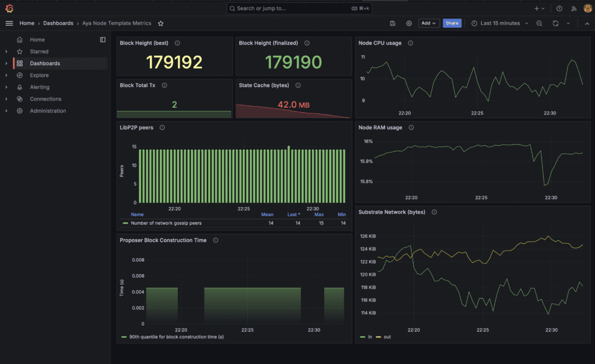Image resolution: width=595 pixels, height=364 pixels.
Task: Open the Add dropdown
Action: [429, 23]
